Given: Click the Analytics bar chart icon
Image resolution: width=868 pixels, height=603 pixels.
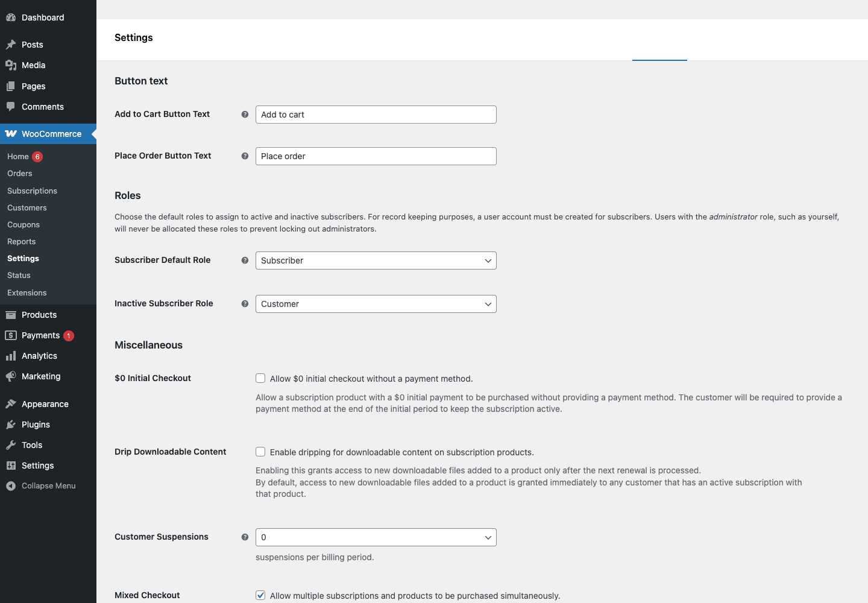Looking at the screenshot, I should pyautogui.click(x=11, y=356).
